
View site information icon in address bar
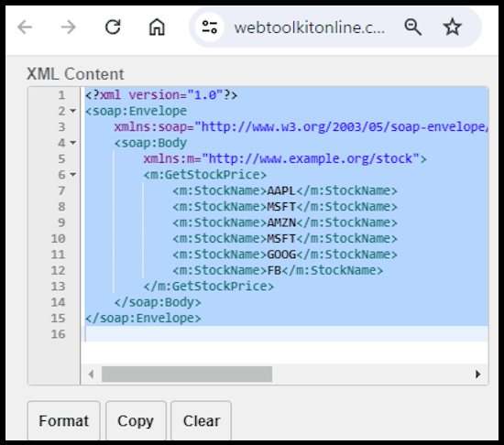pyautogui.click(x=210, y=27)
